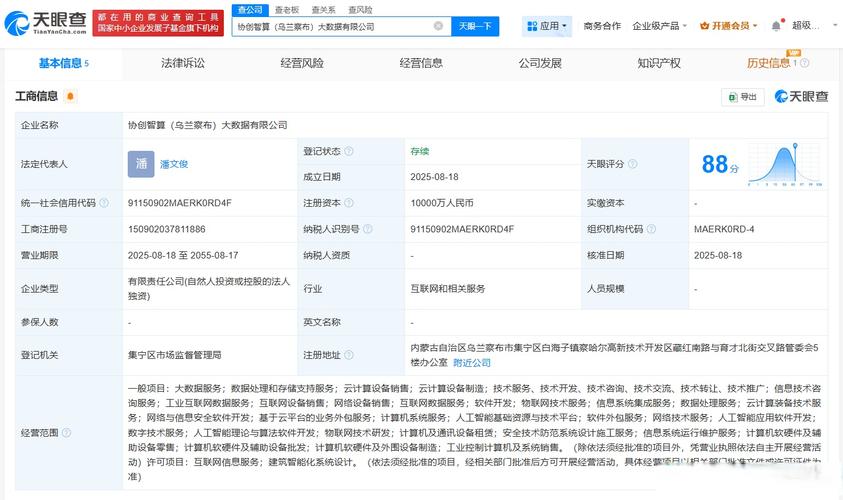The height and width of the screenshot is (500, 843).
Task: Open the 应用 apps grid menu
Action: click(x=547, y=26)
